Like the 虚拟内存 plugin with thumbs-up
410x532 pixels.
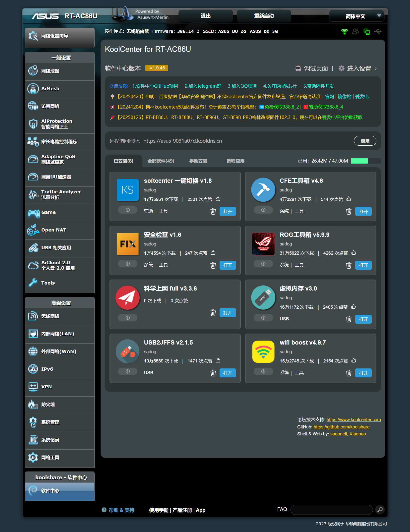tap(353, 307)
